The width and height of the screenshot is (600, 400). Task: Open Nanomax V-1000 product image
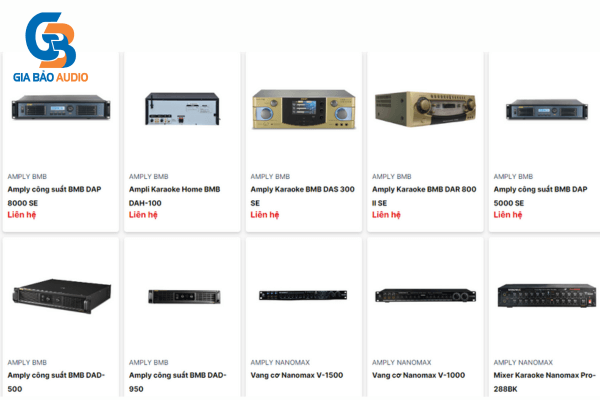(x=426, y=296)
